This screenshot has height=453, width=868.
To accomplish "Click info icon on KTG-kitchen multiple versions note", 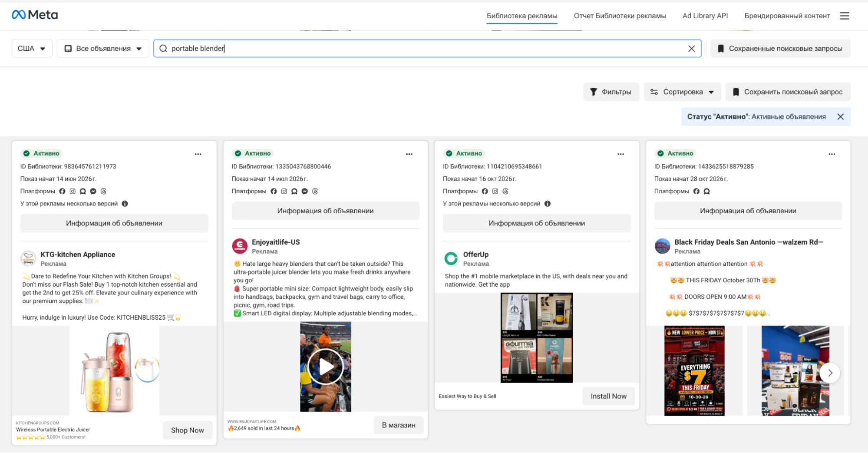I will (x=125, y=204).
